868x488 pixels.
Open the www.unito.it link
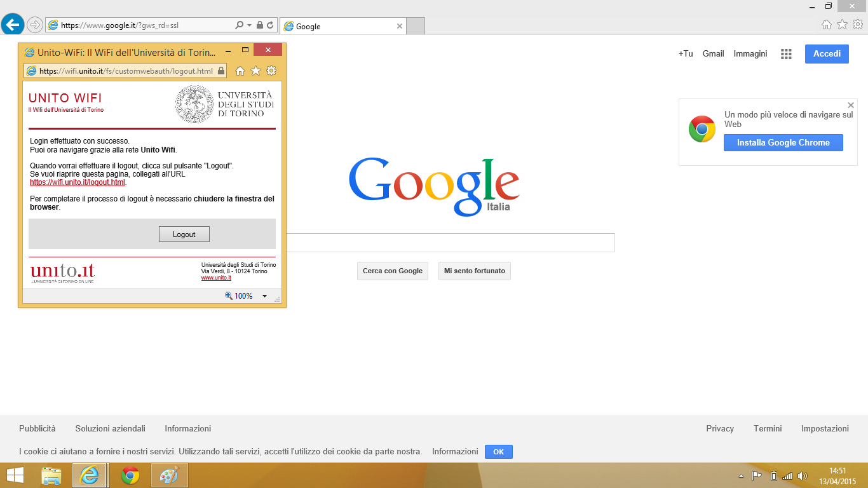(216, 278)
